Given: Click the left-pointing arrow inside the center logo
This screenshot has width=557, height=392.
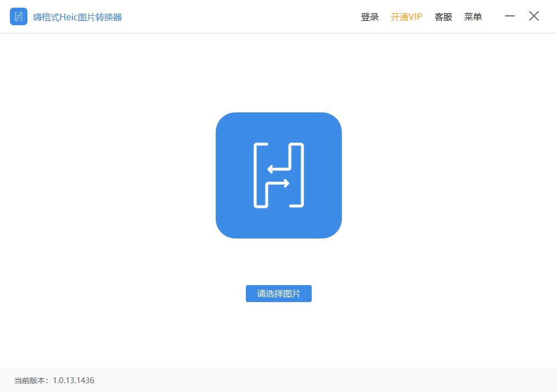Looking at the screenshot, I should (279, 169).
